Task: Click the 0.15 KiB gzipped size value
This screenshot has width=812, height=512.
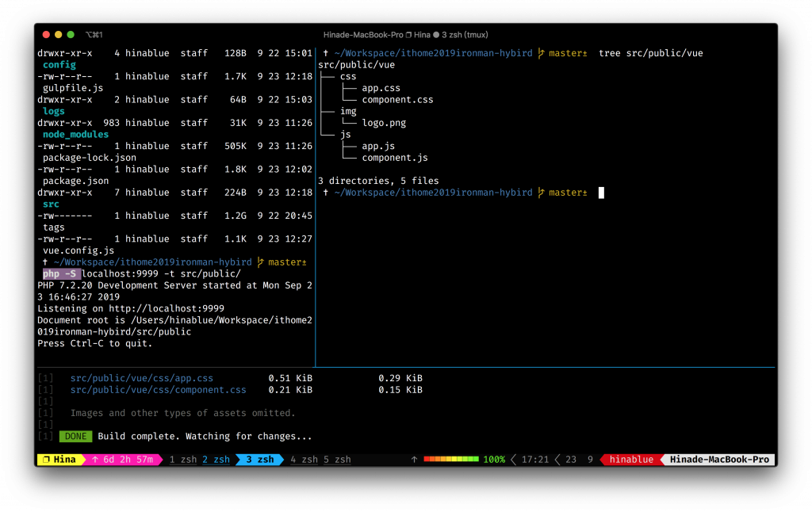Action: 400,390
